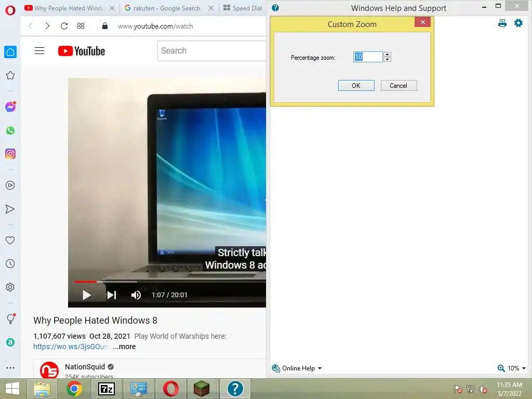This screenshot has width=532, height=399.
Task: Open Player icon in Opera sidebar
Action: (x=10, y=185)
